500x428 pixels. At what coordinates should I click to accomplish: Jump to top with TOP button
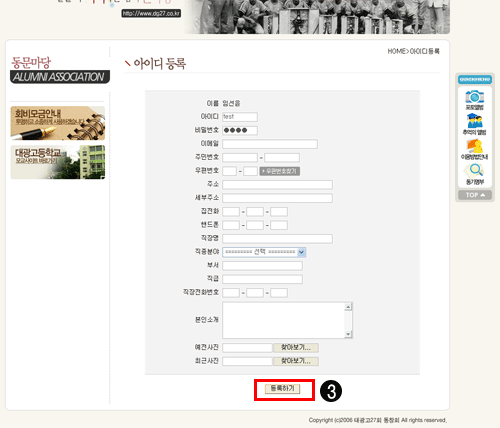(x=475, y=195)
